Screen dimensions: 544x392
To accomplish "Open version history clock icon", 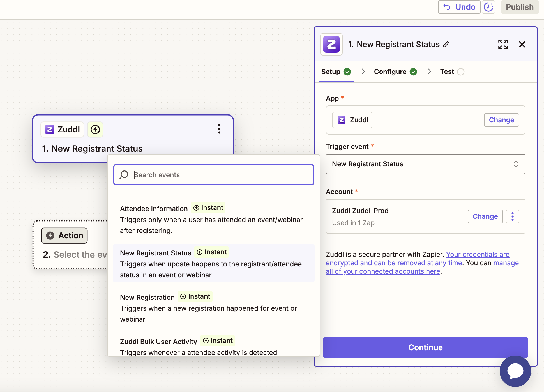I will pyautogui.click(x=488, y=7).
